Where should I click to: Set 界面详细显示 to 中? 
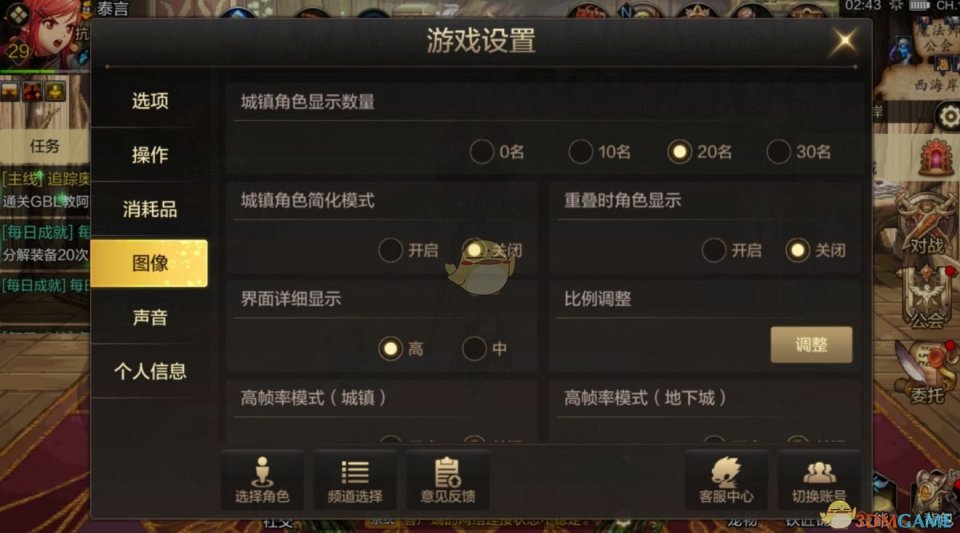click(474, 349)
